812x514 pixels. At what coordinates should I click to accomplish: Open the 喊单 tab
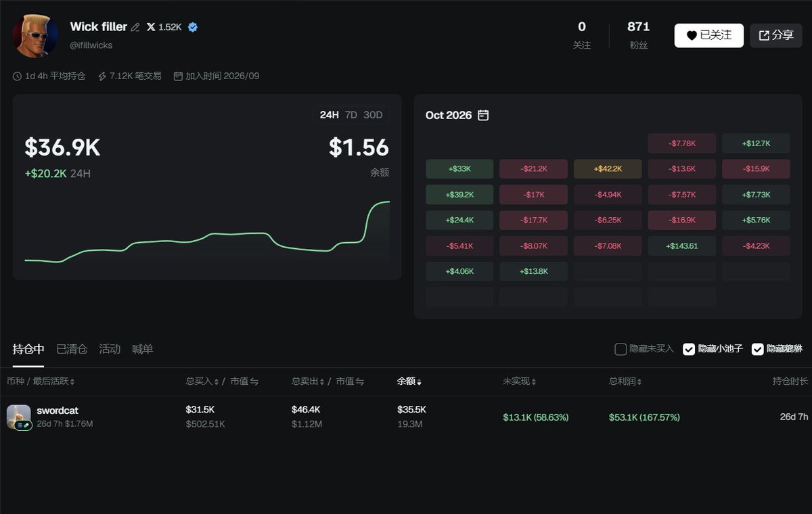[x=143, y=349]
